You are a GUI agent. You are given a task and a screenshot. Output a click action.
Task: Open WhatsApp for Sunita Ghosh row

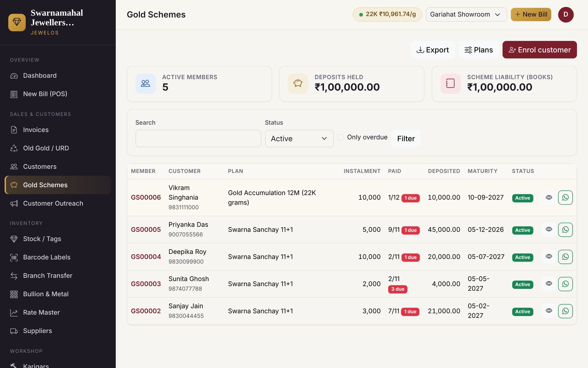click(565, 284)
